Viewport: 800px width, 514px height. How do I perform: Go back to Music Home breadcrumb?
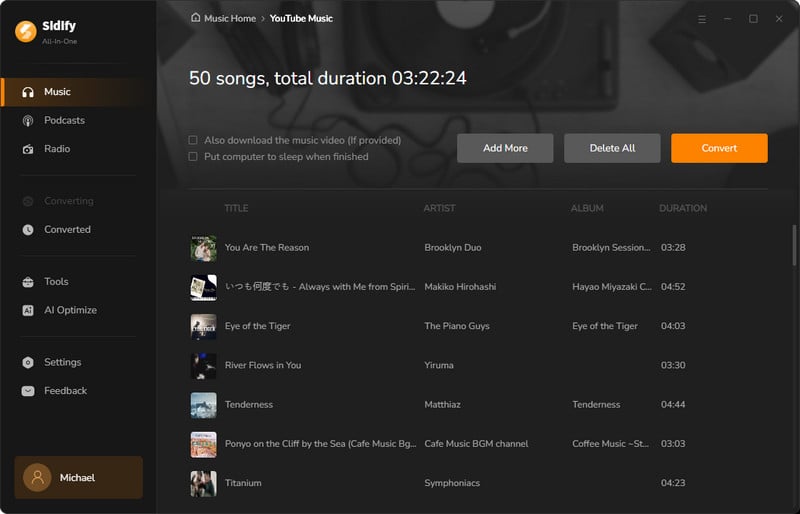[230, 18]
